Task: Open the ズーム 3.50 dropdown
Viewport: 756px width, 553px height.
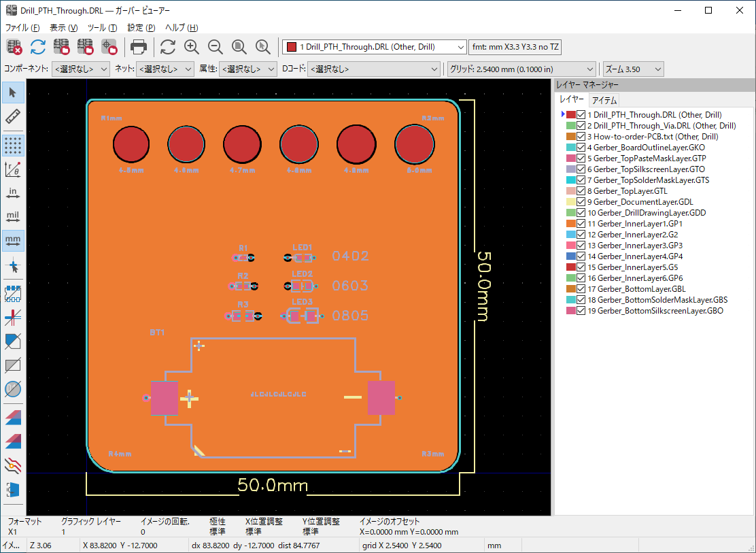Action: coord(633,69)
